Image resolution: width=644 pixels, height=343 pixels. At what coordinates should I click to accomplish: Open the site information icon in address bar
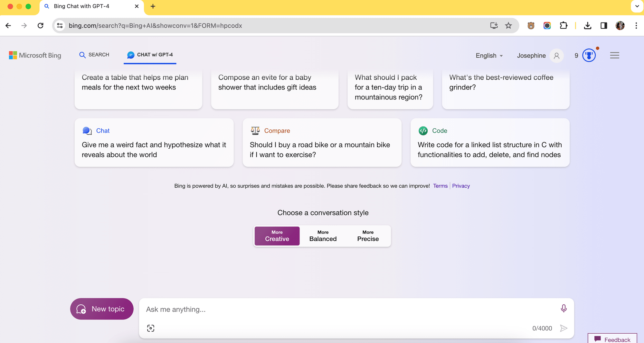[60, 25]
